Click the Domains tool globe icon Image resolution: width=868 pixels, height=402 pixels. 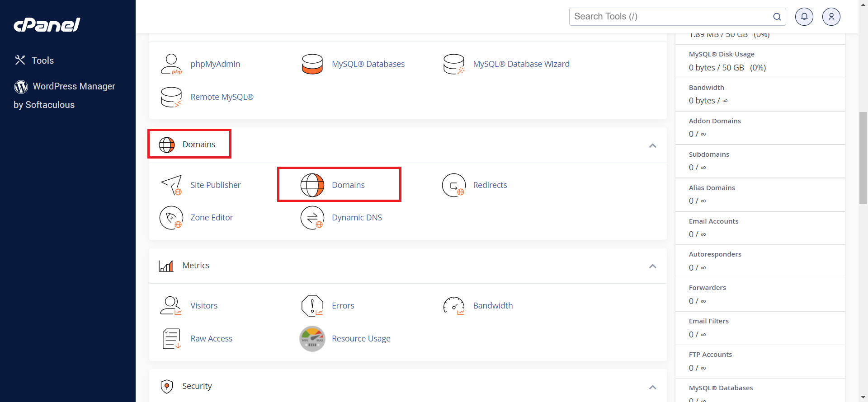pos(312,185)
